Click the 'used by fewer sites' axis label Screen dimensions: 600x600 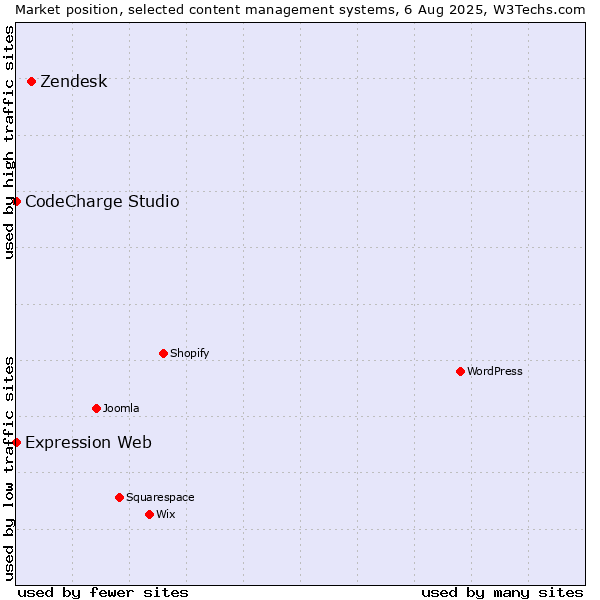[x=103, y=593]
